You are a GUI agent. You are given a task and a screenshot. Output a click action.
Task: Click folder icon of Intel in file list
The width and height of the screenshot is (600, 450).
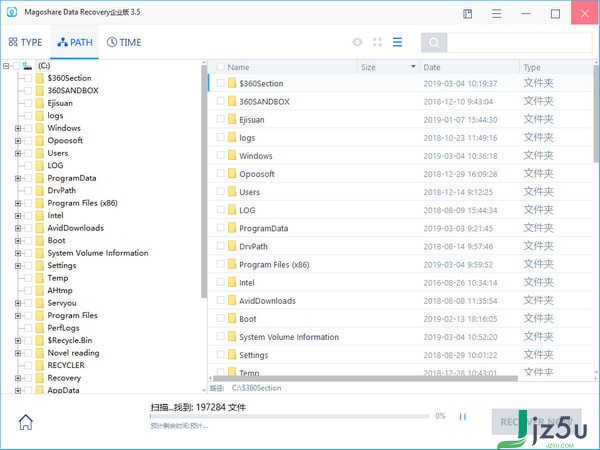click(232, 282)
